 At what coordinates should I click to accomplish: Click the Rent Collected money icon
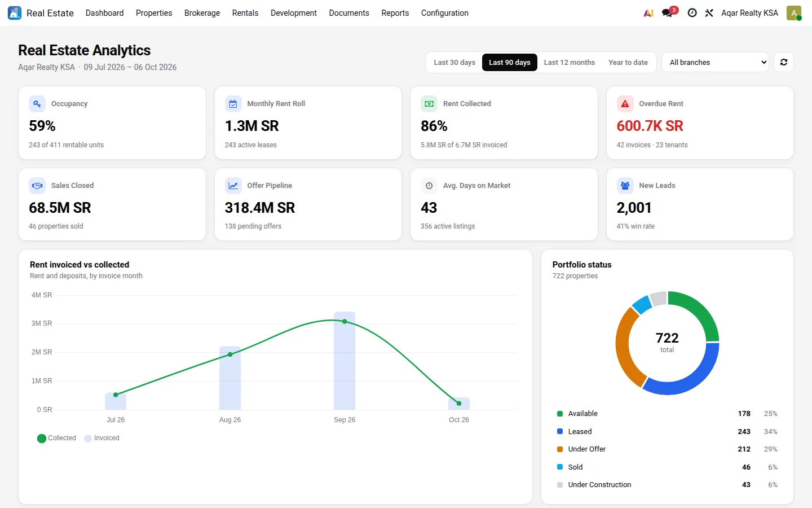click(x=429, y=104)
